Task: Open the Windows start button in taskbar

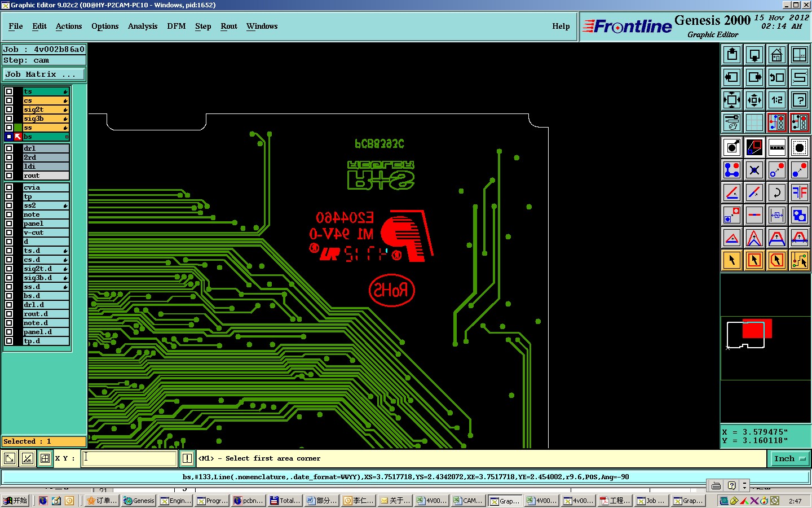Action: pyautogui.click(x=15, y=501)
